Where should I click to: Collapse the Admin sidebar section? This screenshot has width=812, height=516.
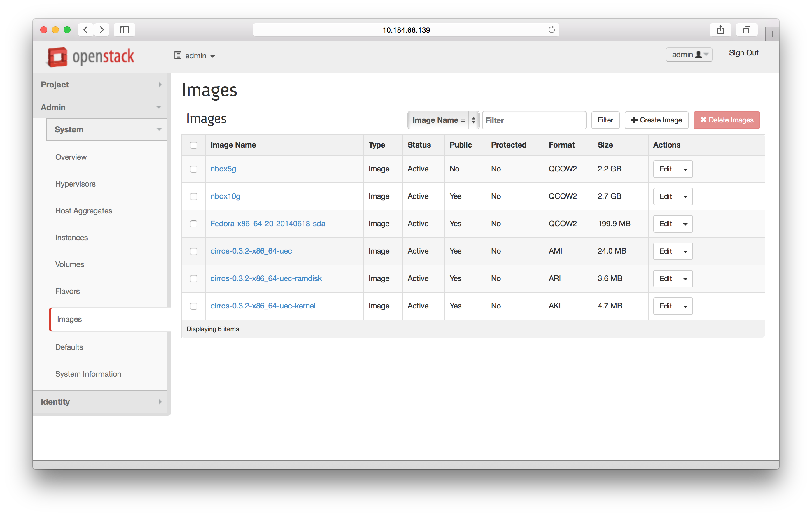click(x=100, y=107)
